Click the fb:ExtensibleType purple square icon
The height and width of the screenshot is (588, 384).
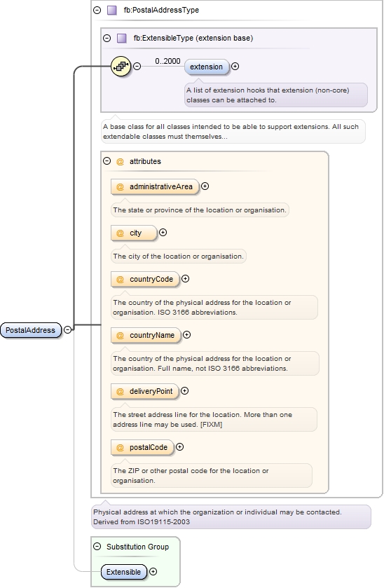click(121, 39)
